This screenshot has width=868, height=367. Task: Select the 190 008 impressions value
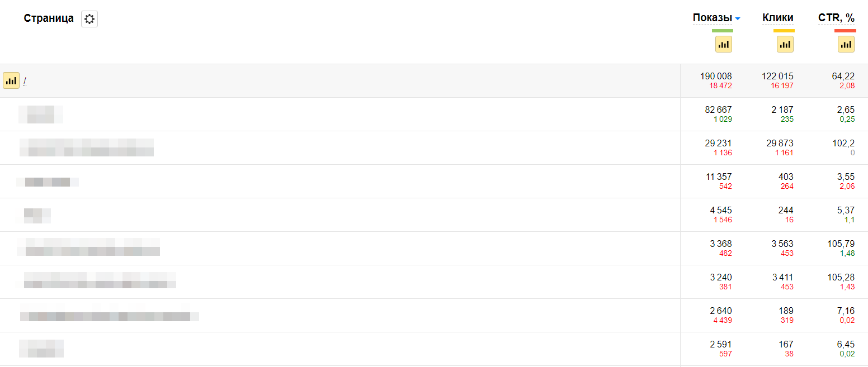coord(716,76)
